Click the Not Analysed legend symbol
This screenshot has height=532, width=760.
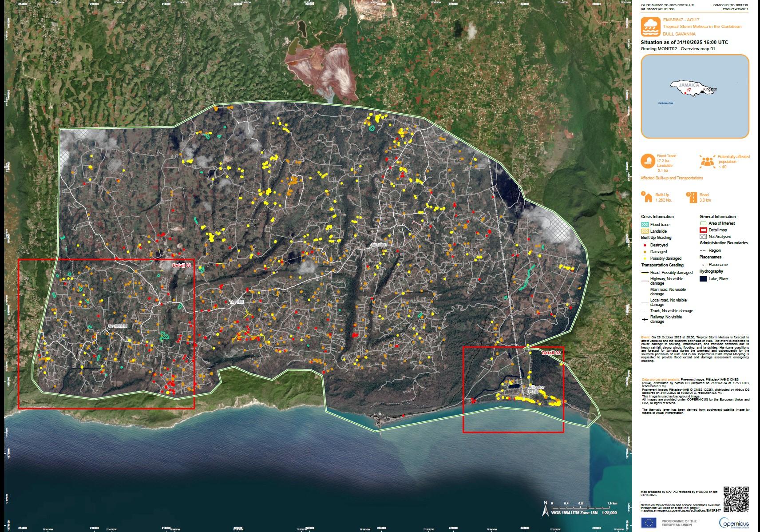click(x=703, y=237)
